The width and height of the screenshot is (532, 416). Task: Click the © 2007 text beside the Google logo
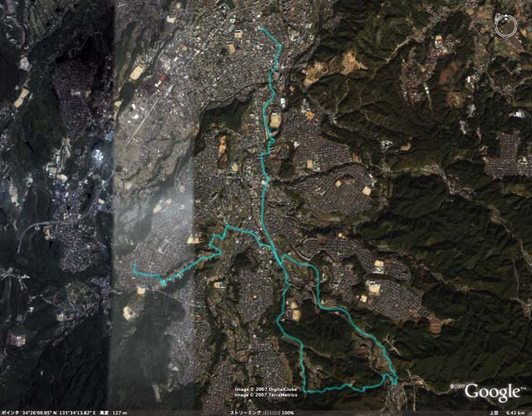(457, 386)
